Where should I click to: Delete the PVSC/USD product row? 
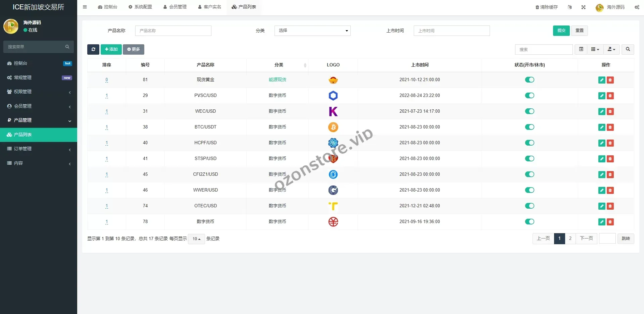coord(610,96)
